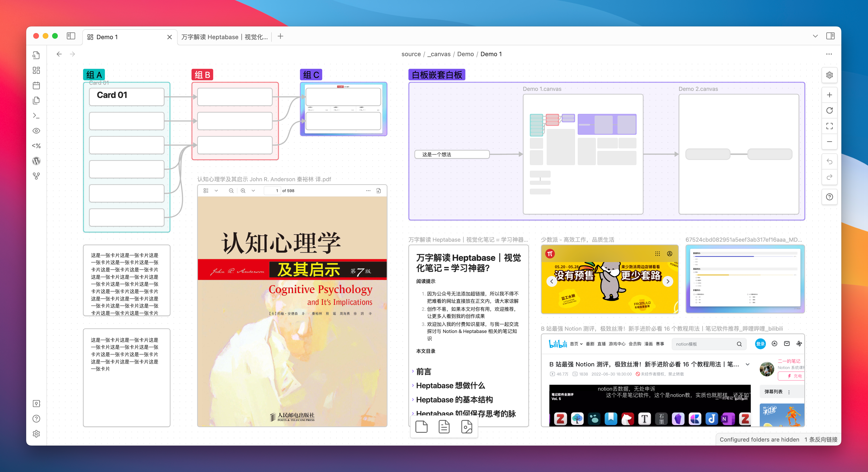Navigate back with the left arrow
The height and width of the screenshot is (472, 868).
coord(59,54)
